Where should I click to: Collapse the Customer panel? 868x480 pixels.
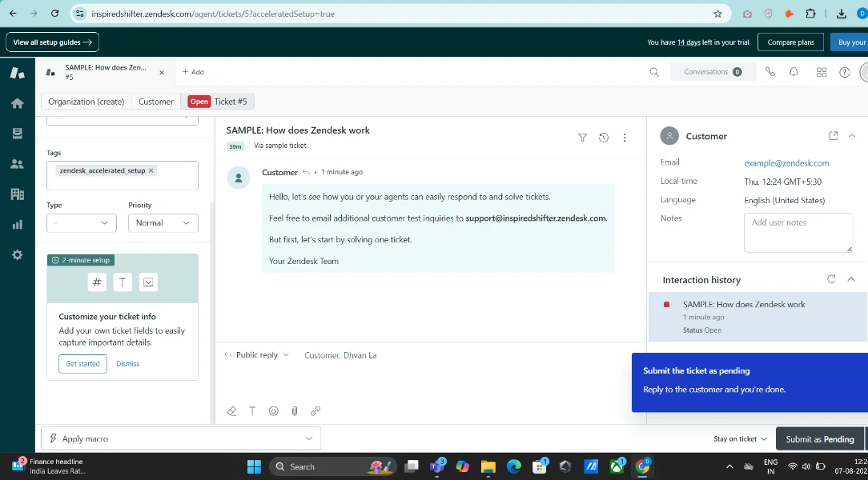pyautogui.click(x=852, y=135)
